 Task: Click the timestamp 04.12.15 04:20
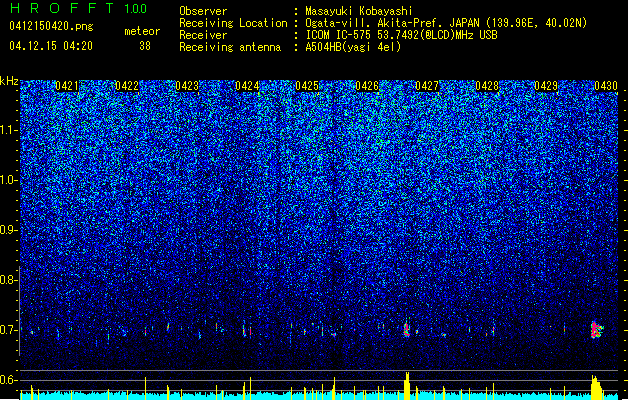coord(51,46)
